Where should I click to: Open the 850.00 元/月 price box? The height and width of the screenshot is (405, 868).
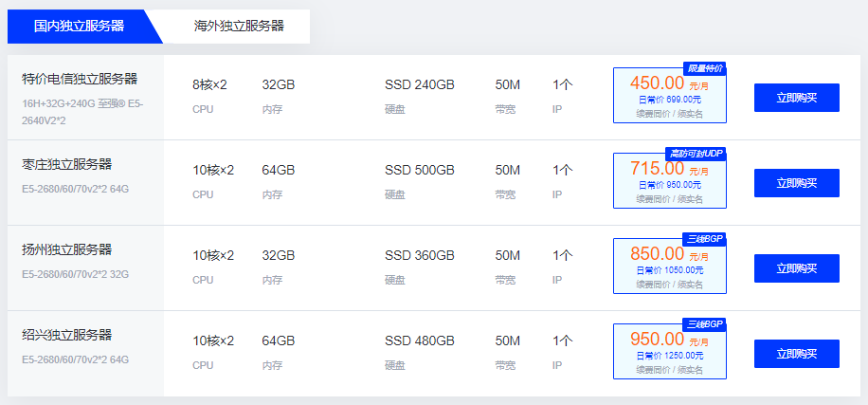click(x=670, y=266)
